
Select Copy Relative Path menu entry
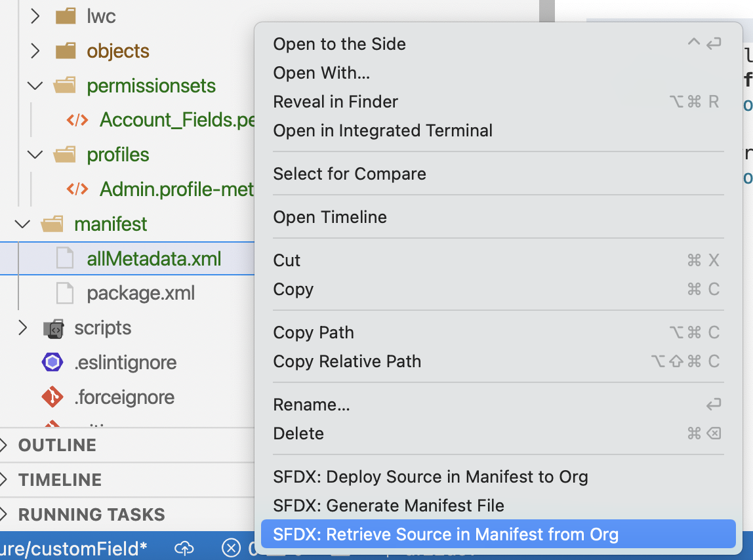[347, 361]
